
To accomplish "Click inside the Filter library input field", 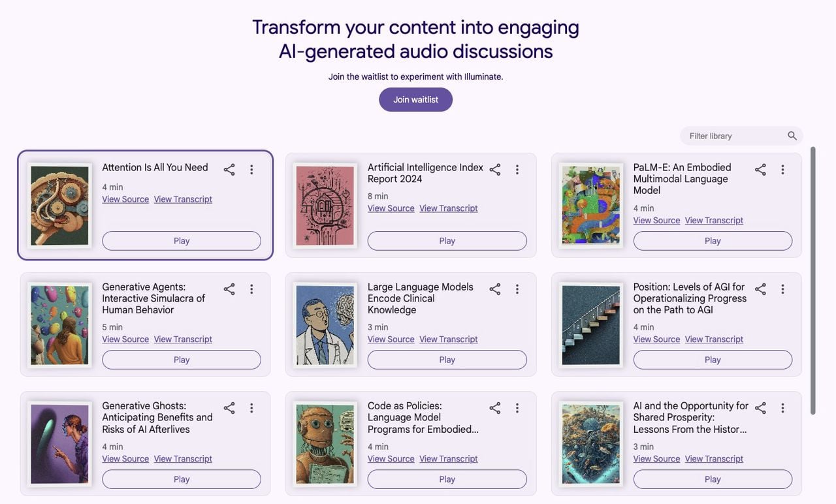I will (x=731, y=135).
